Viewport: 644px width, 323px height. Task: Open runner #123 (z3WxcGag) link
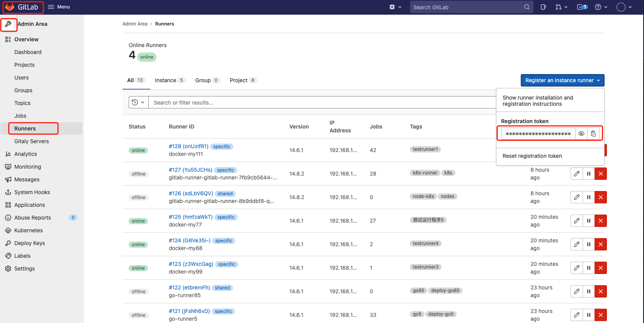pos(191,264)
